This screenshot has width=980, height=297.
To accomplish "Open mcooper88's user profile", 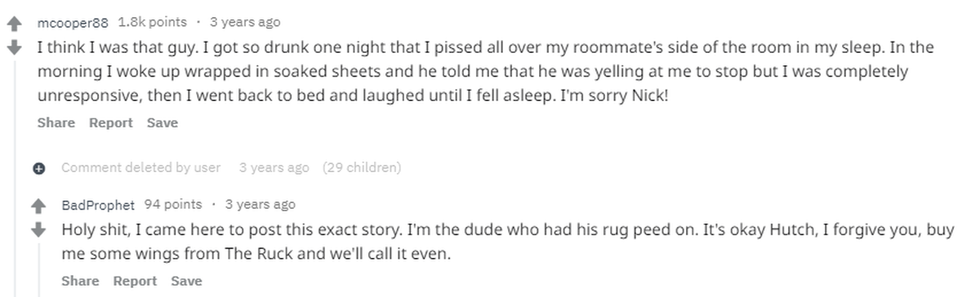I will click(x=73, y=22).
